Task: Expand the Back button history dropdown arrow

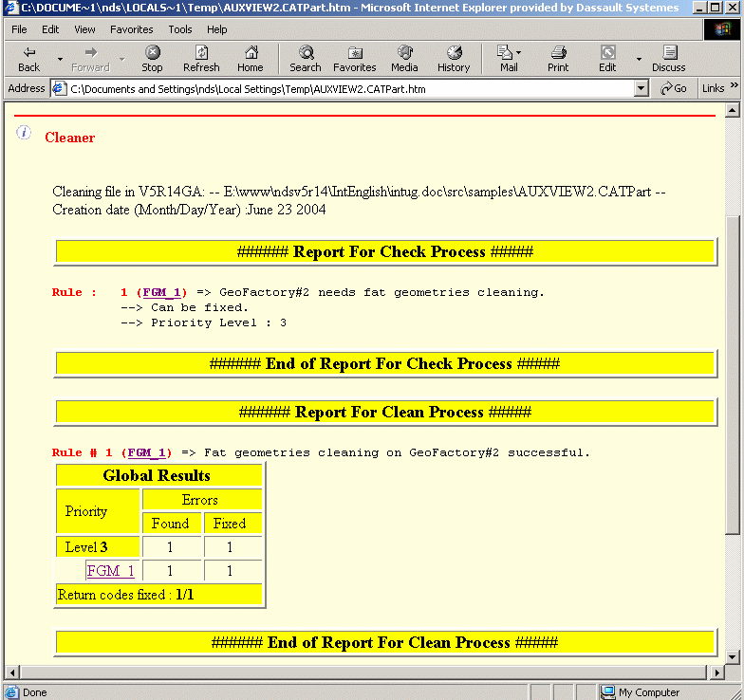Action: 60,59
